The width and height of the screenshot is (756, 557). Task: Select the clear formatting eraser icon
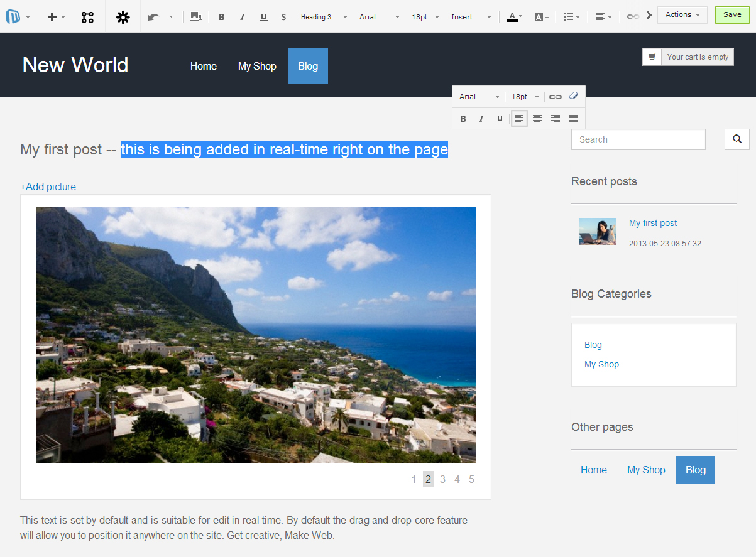[574, 96]
